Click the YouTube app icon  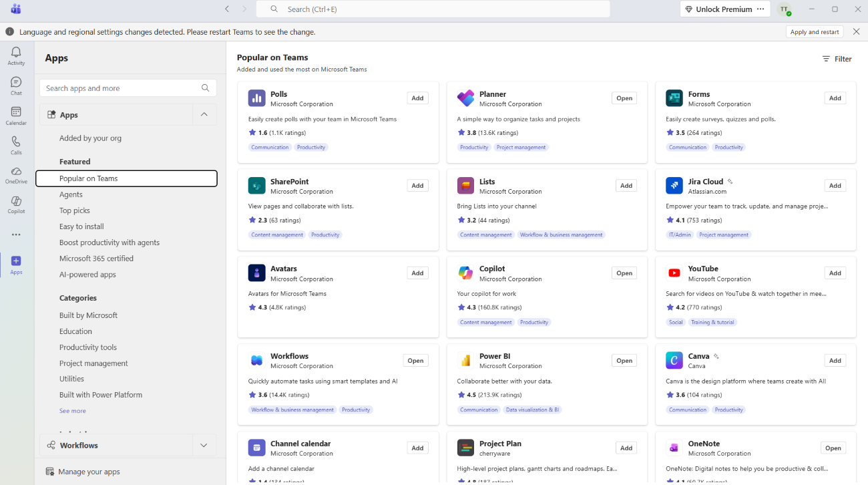pos(674,273)
